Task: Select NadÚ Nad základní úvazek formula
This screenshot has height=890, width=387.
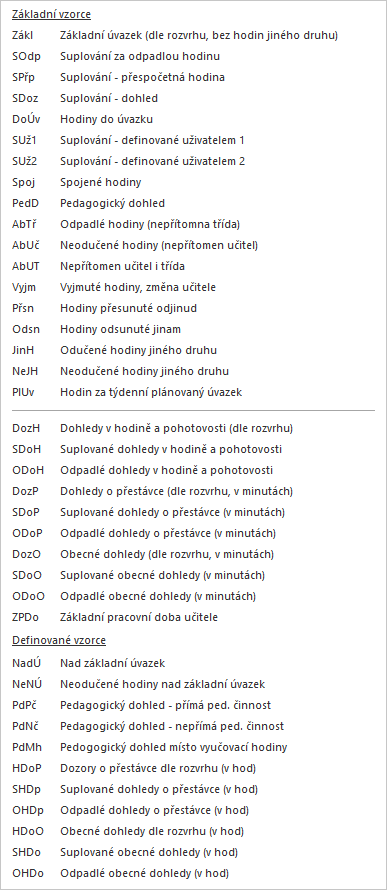Action: pyautogui.click(x=89, y=663)
